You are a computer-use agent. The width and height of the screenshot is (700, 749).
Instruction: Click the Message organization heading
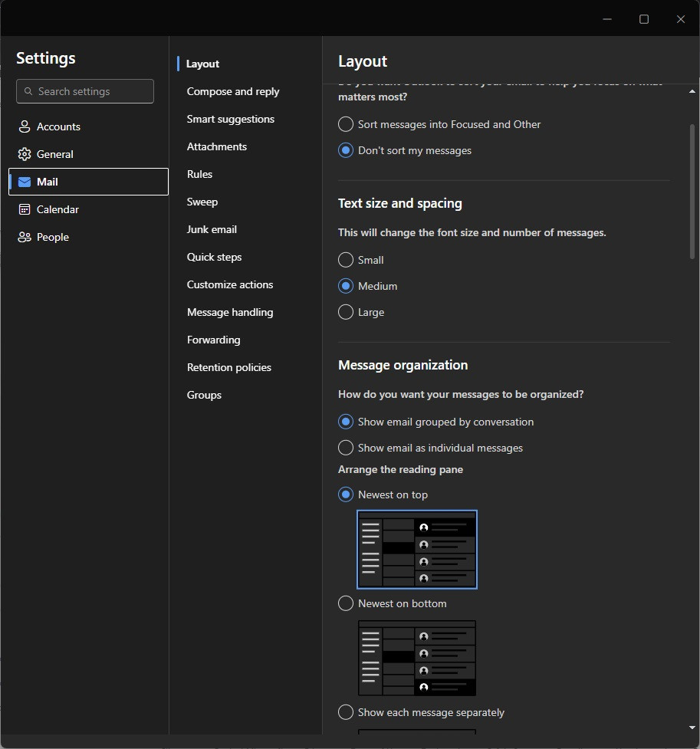coord(403,365)
